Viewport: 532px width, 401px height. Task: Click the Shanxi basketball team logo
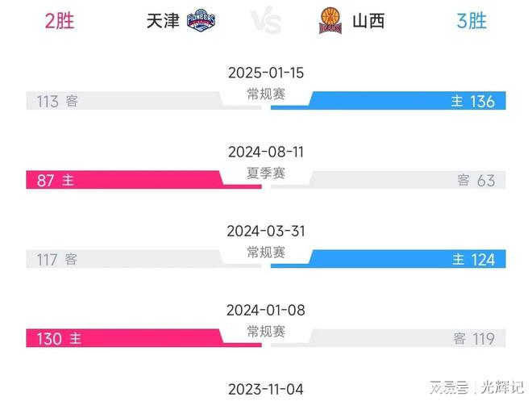coord(330,21)
